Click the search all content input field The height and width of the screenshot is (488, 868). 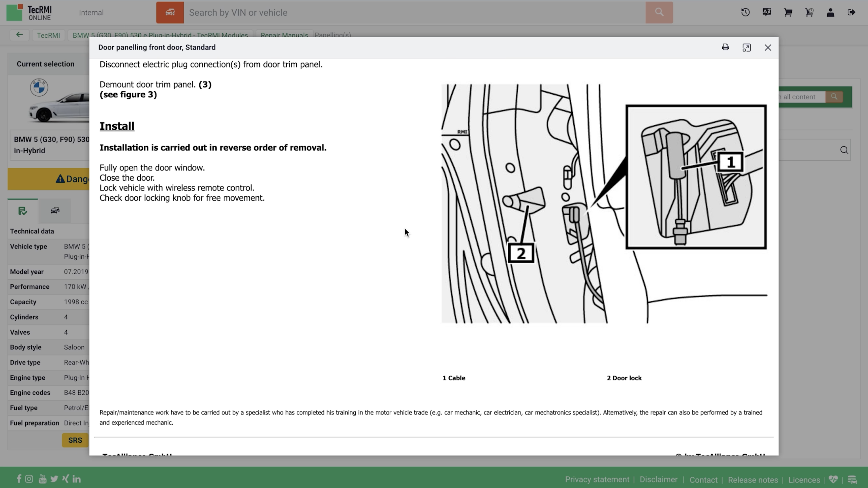click(x=802, y=97)
